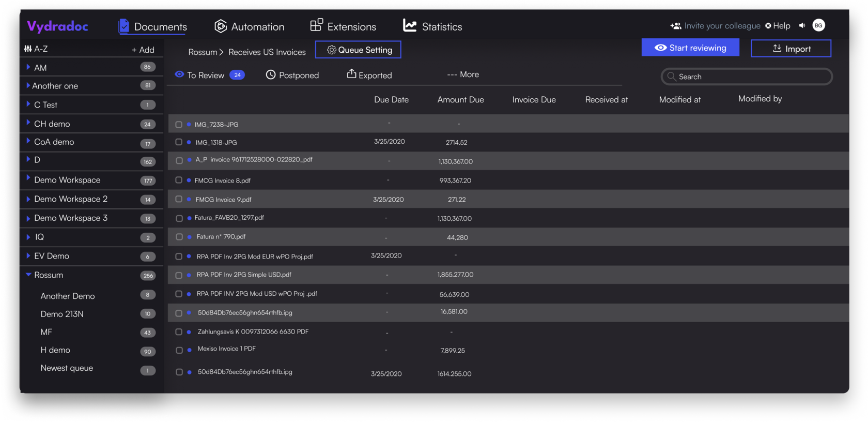This screenshot has height=422, width=868.
Task: Switch to the Postponed tab
Action: coord(292,75)
